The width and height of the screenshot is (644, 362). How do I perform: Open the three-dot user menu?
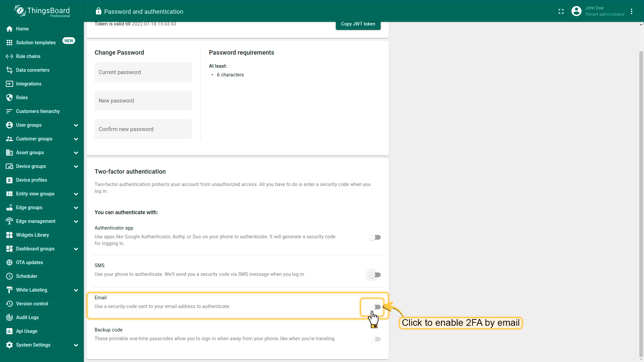coord(632,11)
